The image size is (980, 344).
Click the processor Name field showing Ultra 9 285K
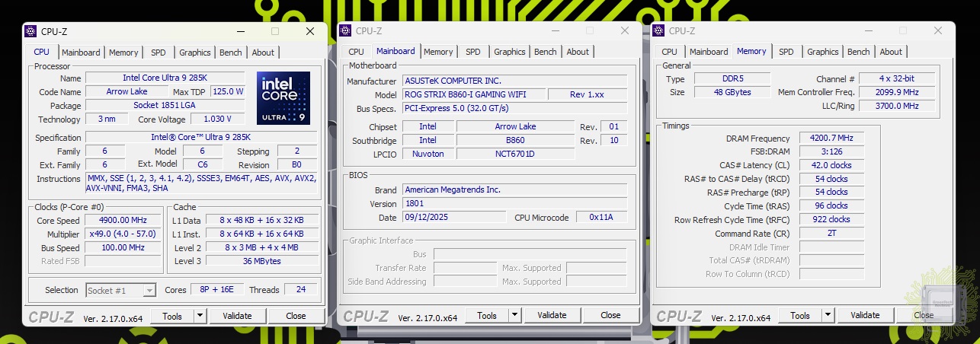pos(165,78)
